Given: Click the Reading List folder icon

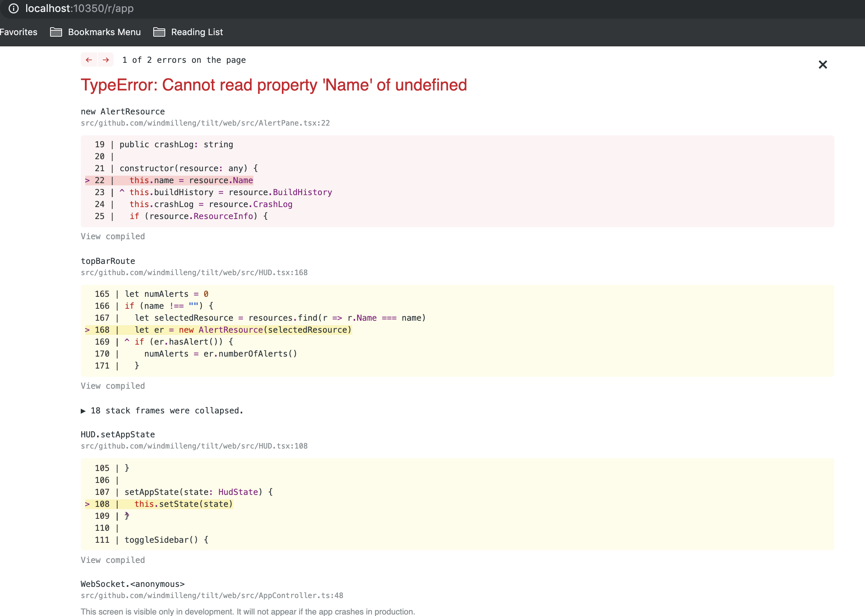Looking at the screenshot, I should click(158, 32).
